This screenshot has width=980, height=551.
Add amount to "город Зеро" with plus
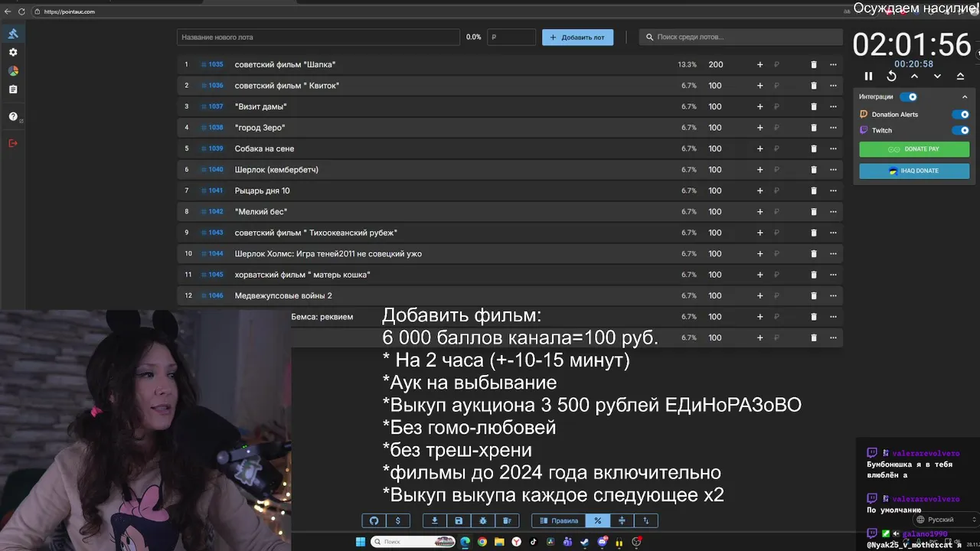click(759, 128)
